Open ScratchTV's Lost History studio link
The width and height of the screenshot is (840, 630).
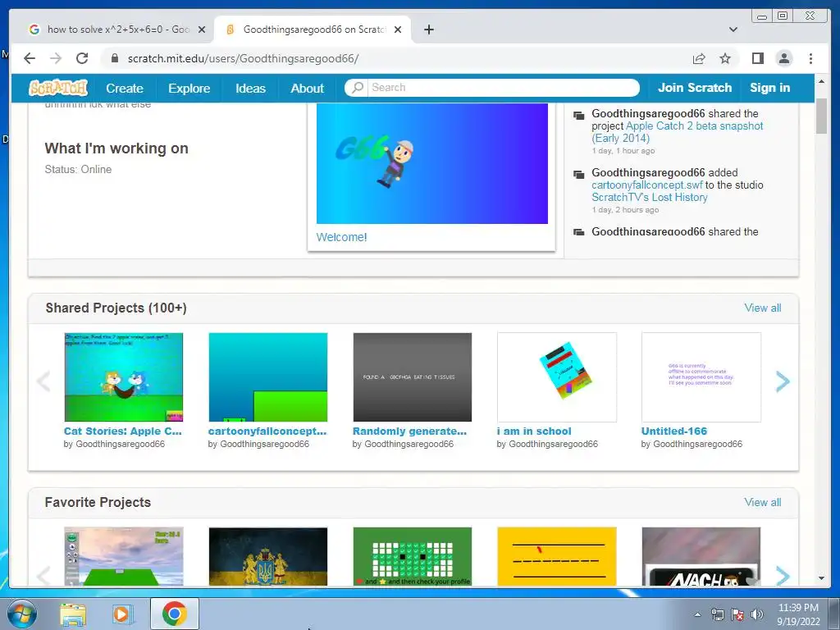[650, 197]
